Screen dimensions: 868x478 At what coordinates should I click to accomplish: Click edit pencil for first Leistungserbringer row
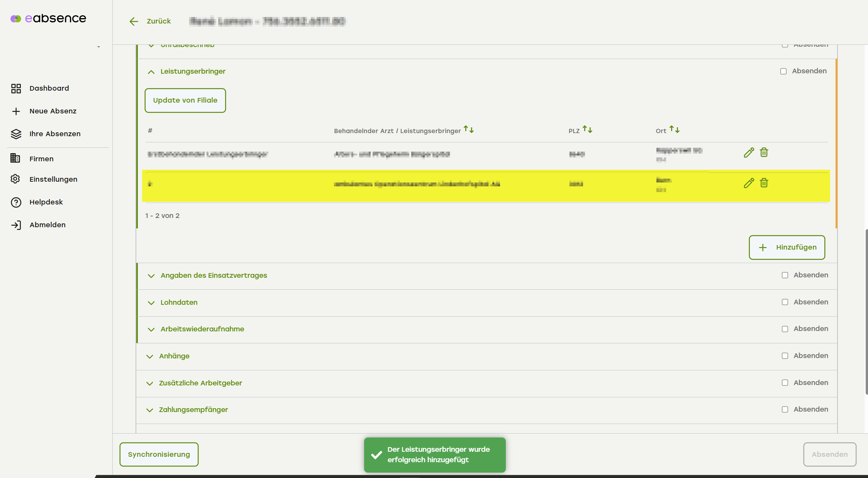[x=749, y=153]
